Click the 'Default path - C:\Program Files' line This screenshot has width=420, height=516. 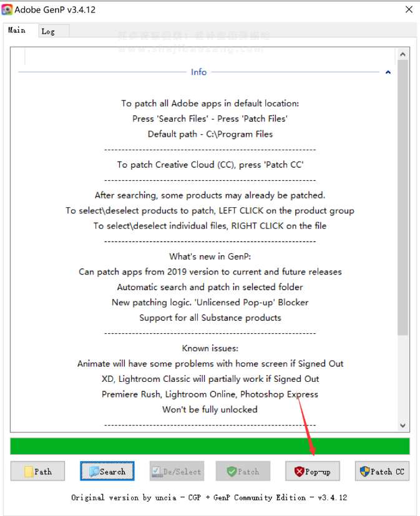click(x=210, y=134)
